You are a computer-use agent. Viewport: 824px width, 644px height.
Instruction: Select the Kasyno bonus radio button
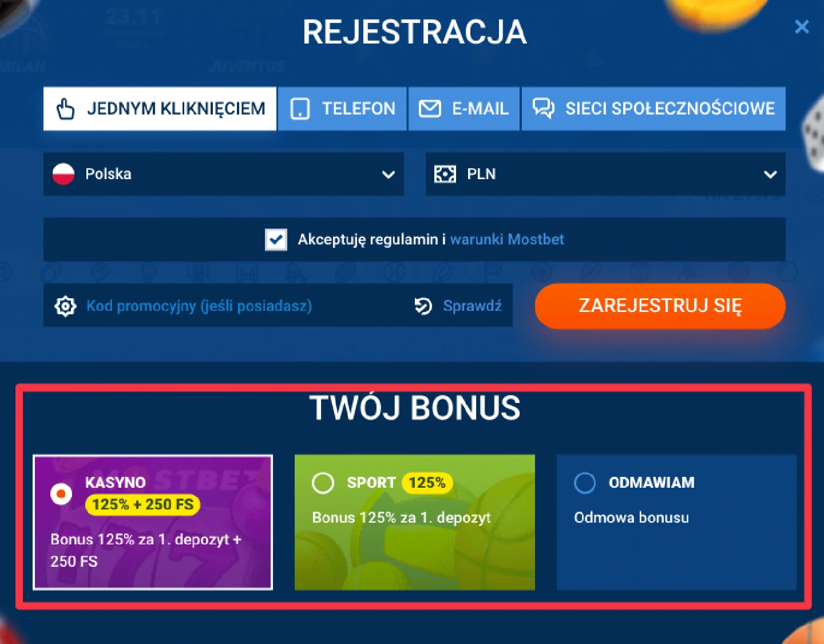(61, 493)
